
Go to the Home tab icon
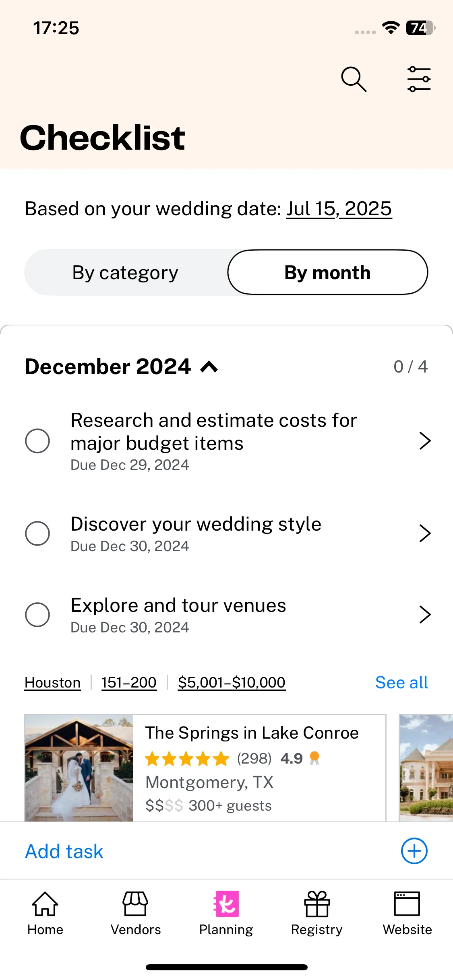click(45, 904)
